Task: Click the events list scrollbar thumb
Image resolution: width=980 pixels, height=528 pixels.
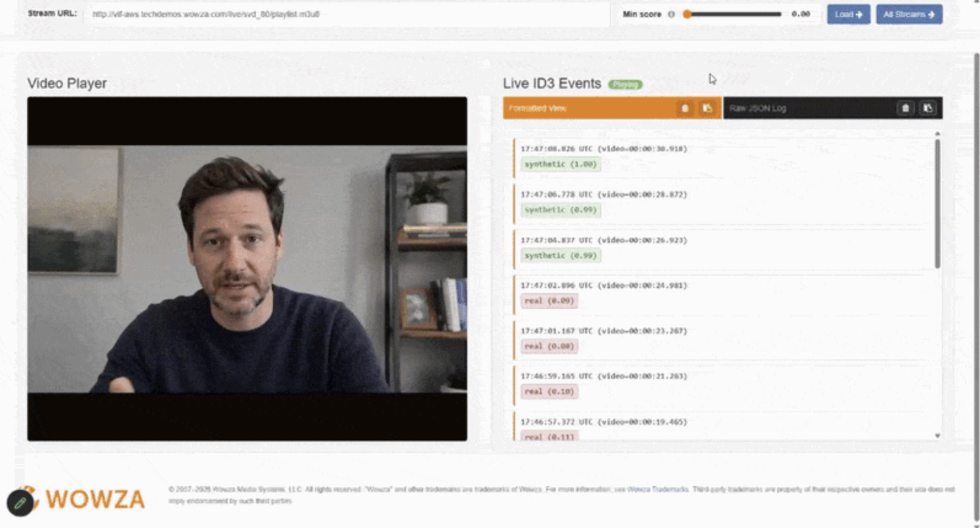Action: (937, 203)
